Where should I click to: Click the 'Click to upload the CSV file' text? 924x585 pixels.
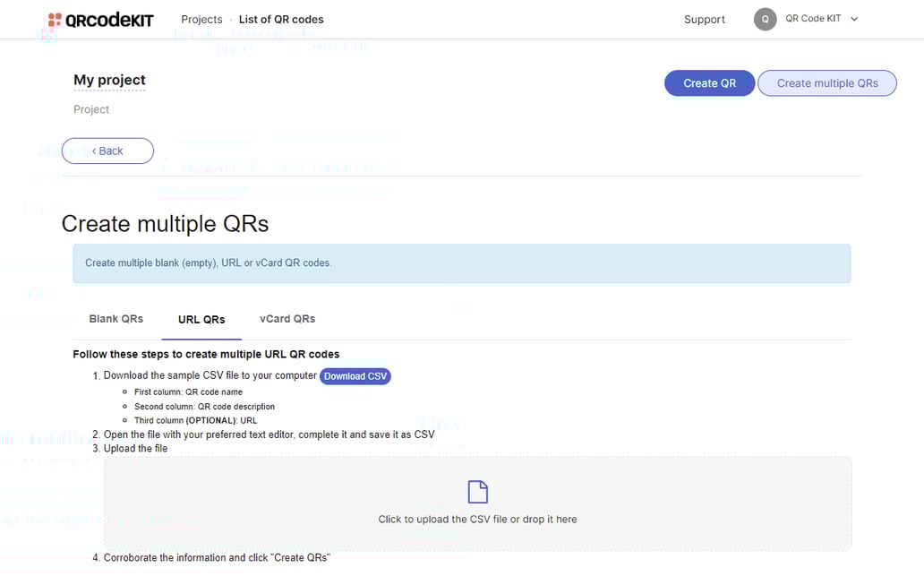coord(477,520)
